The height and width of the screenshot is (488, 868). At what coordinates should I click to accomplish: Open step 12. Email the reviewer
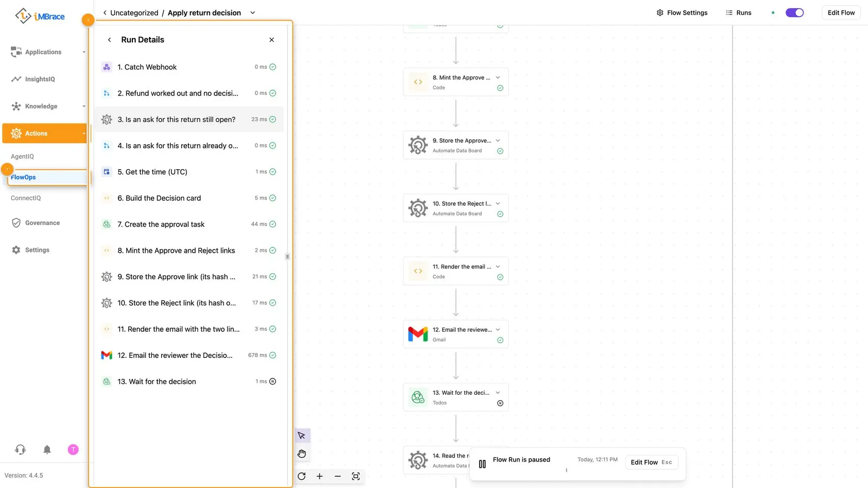coord(189,356)
